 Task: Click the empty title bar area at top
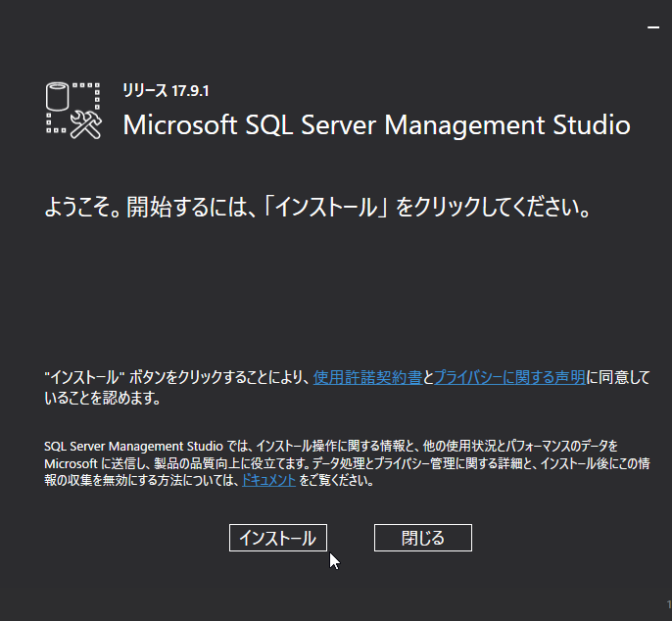tap(323, 24)
